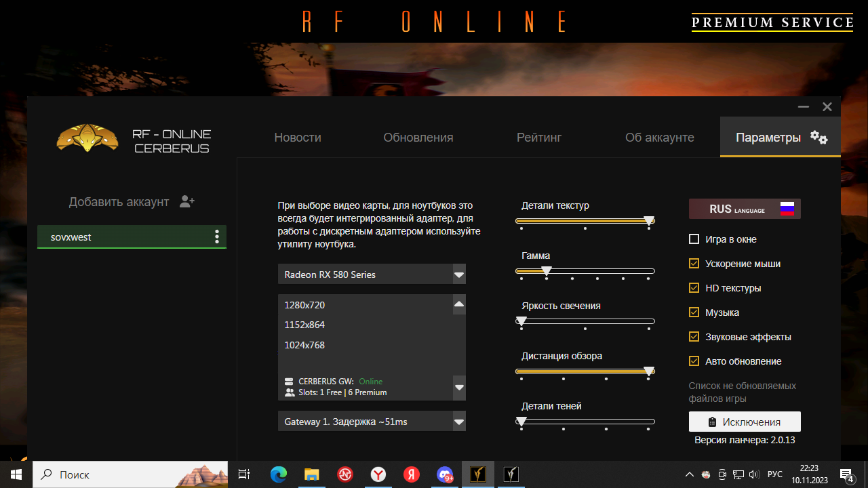The height and width of the screenshot is (488, 868).
Task: Click the Гамма slider handle
Action: pos(546,270)
